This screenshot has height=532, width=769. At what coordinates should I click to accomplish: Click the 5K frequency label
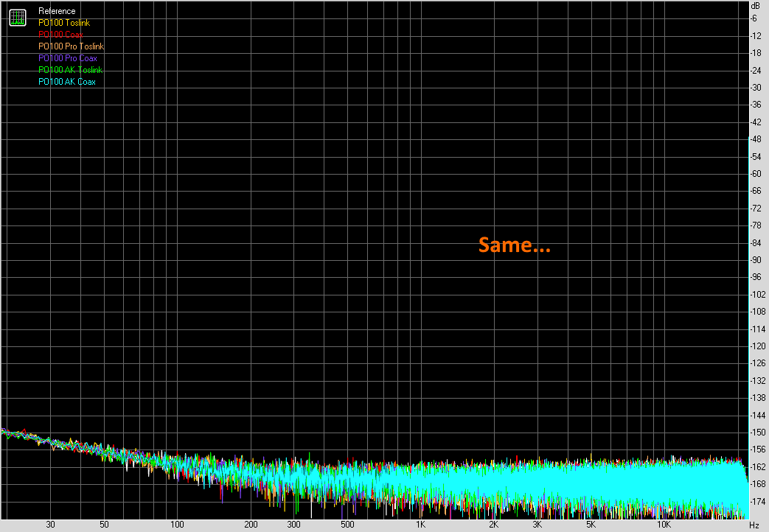pyautogui.click(x=591, y=525)
